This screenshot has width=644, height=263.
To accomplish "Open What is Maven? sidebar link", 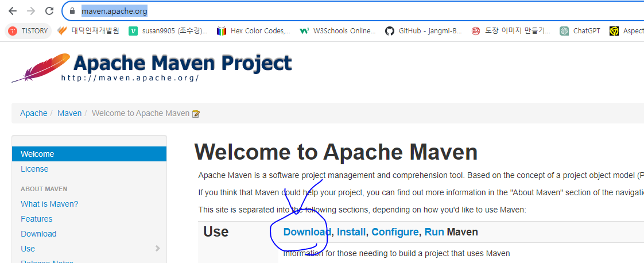I will (x=49, y=204).
